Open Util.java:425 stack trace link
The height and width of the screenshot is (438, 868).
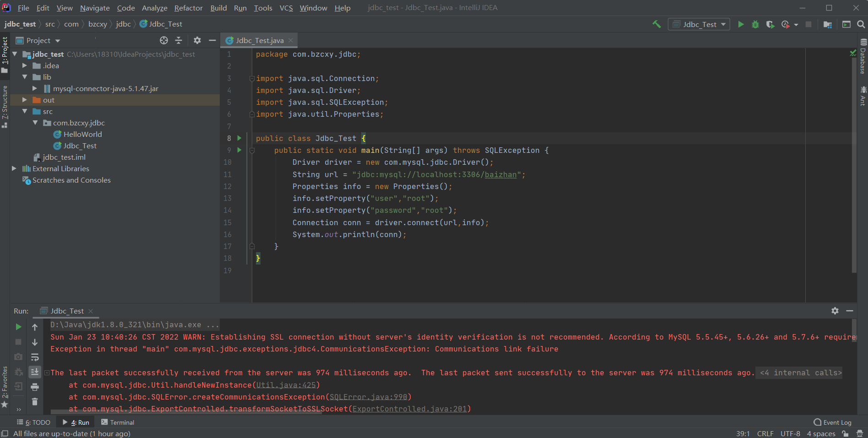click(286, 385)
